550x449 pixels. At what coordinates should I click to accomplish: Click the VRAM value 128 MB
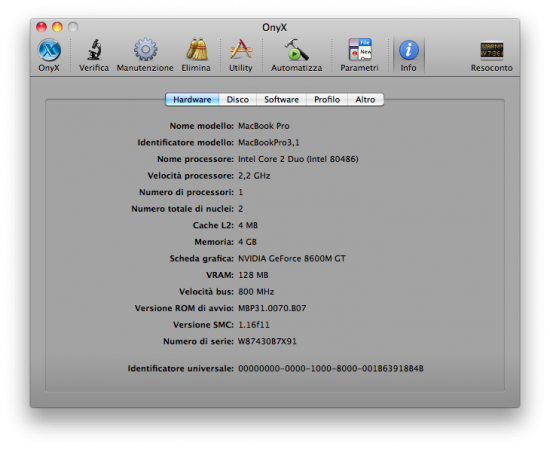tap(253, 275)
